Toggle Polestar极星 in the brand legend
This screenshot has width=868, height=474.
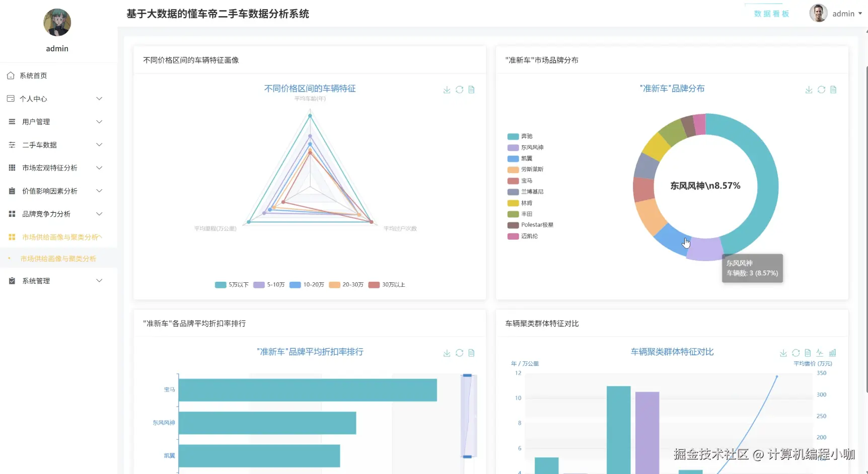(x=530, y=225)
